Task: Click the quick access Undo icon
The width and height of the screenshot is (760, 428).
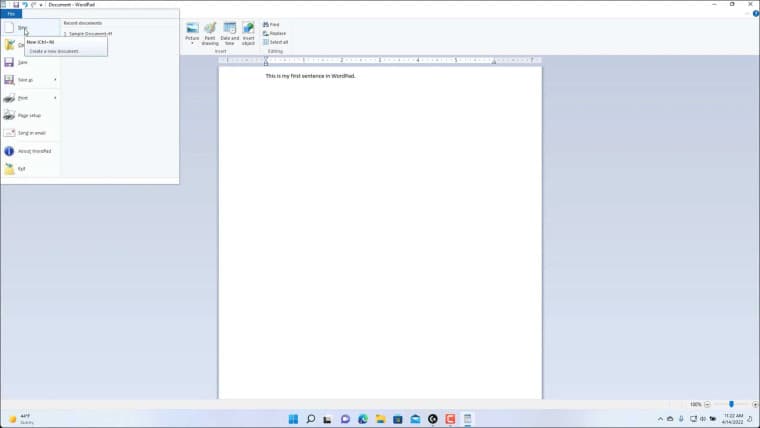Action: click(25, 4)
